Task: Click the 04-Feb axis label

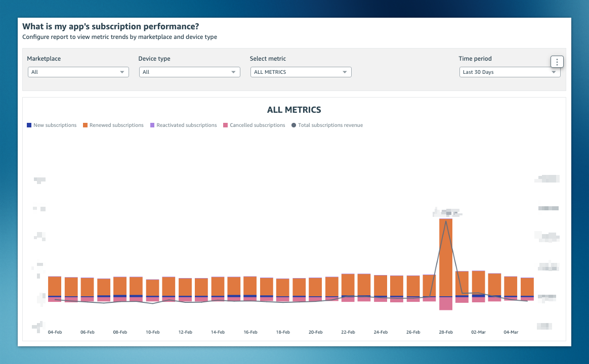Action: pyautogui.click(x=55, y=332)
